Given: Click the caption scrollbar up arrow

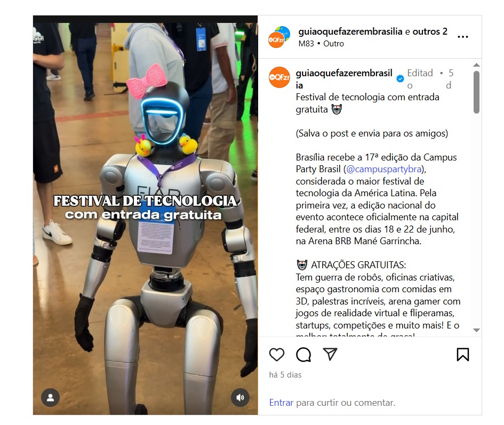Looking at the screenshot, I should [x=477, y=65].
